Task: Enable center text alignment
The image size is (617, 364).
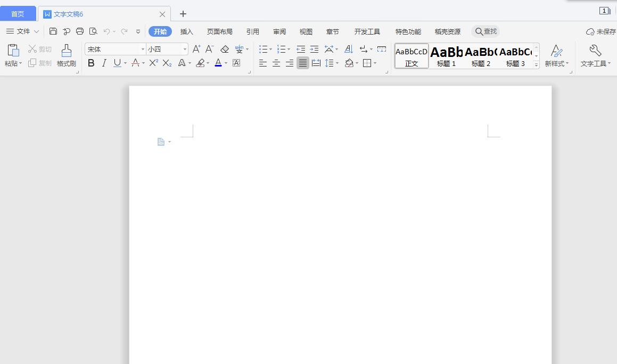Action: [x=276, y=63]
